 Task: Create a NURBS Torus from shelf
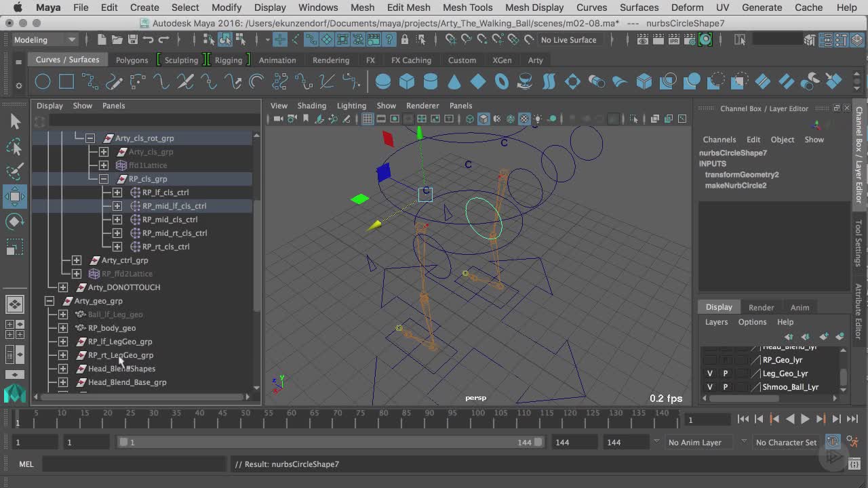pos(502,82)
